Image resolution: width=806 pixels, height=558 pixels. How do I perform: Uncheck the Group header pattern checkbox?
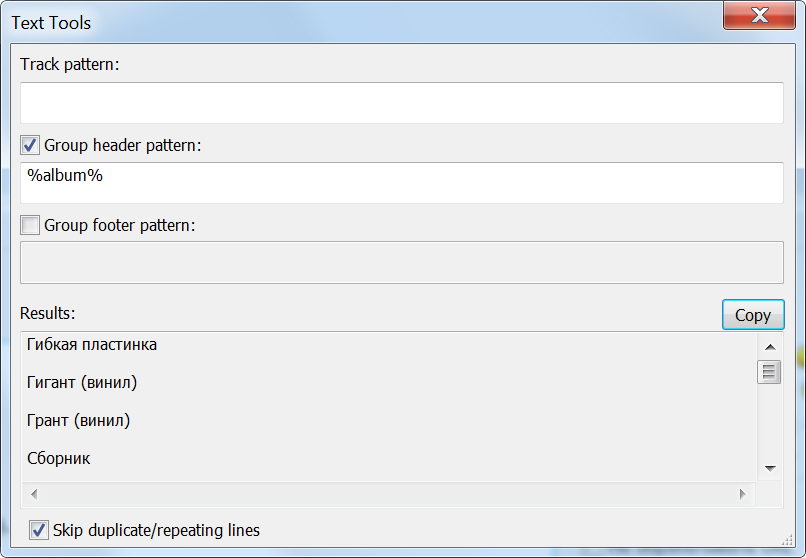coord(30,146)
